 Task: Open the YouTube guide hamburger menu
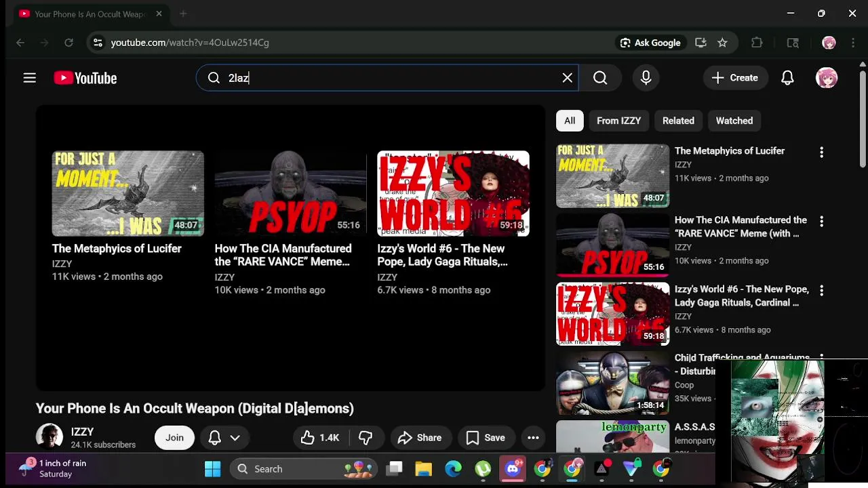click(x=29, y=78)
